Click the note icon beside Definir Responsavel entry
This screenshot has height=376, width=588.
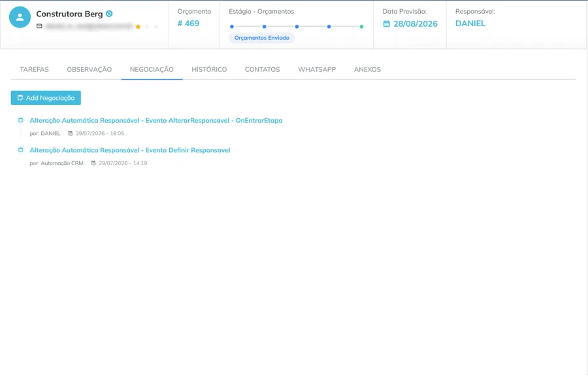(x=21, y=150)
